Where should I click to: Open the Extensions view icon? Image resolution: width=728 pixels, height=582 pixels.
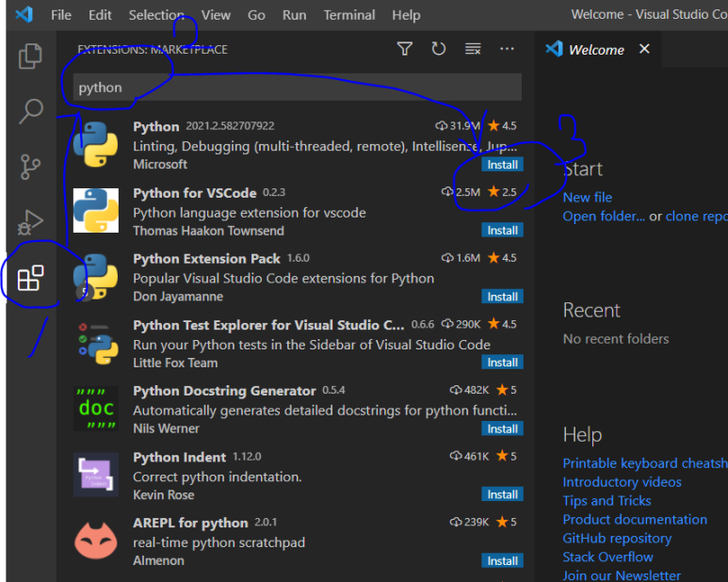click(x=31, y=278)
